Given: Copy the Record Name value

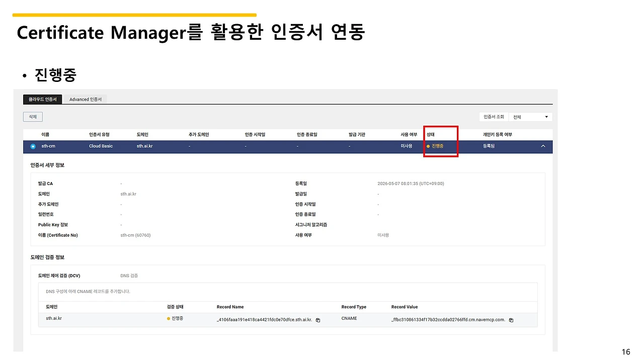Looking at the screenshot, I should 318,320.
